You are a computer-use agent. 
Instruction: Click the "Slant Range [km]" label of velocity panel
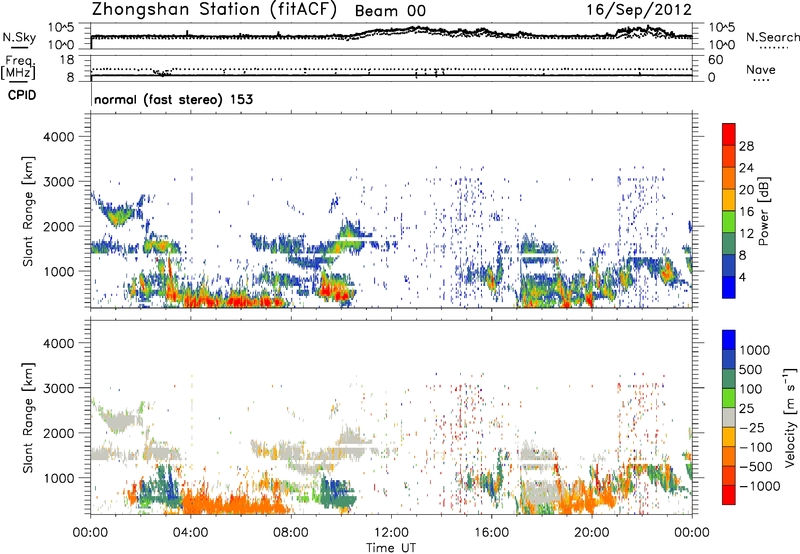click(28, 417)
